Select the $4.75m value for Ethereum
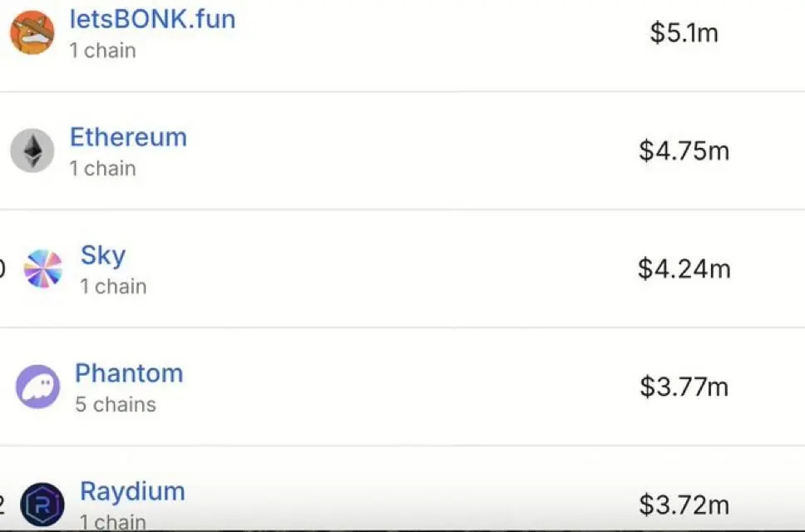 pyautogui.click(x=684, y=150)
